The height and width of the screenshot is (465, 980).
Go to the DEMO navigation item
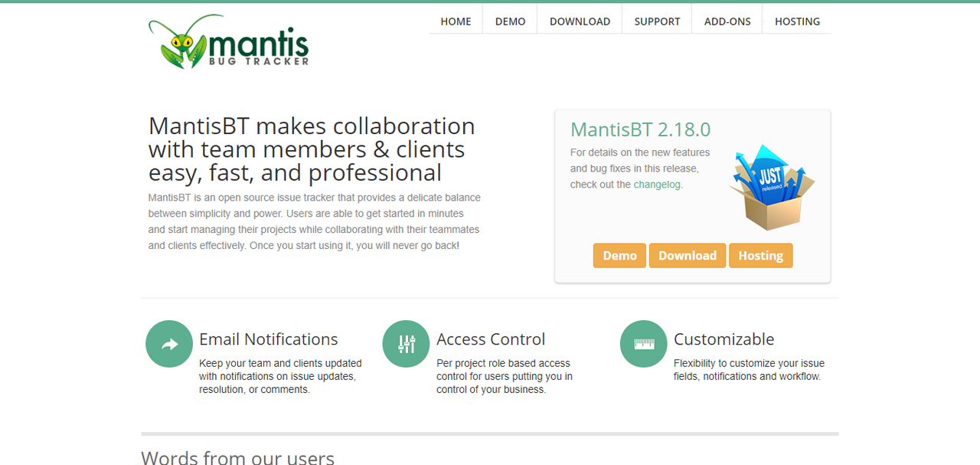[510, 21]
